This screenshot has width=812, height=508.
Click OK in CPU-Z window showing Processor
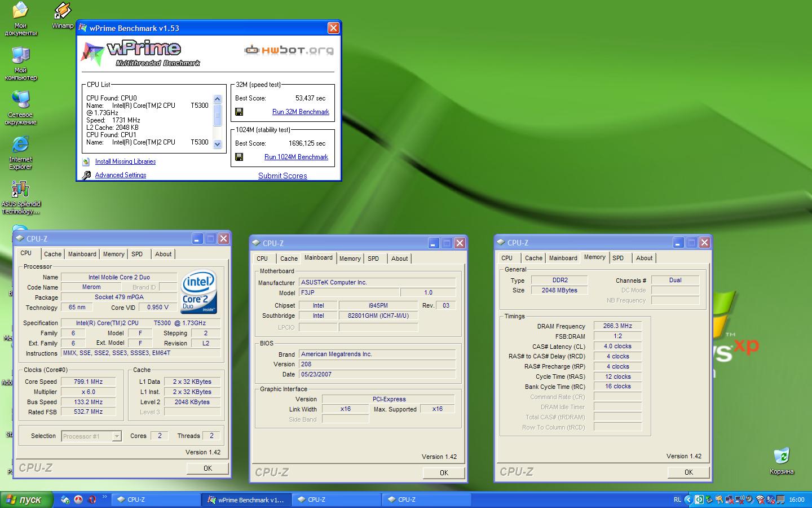208,468
